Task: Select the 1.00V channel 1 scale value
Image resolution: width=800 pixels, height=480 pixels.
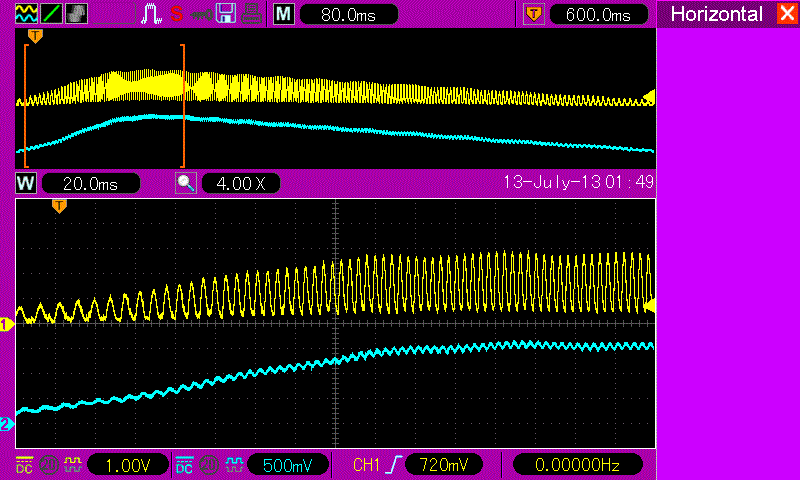Action: tap(128, 465)
